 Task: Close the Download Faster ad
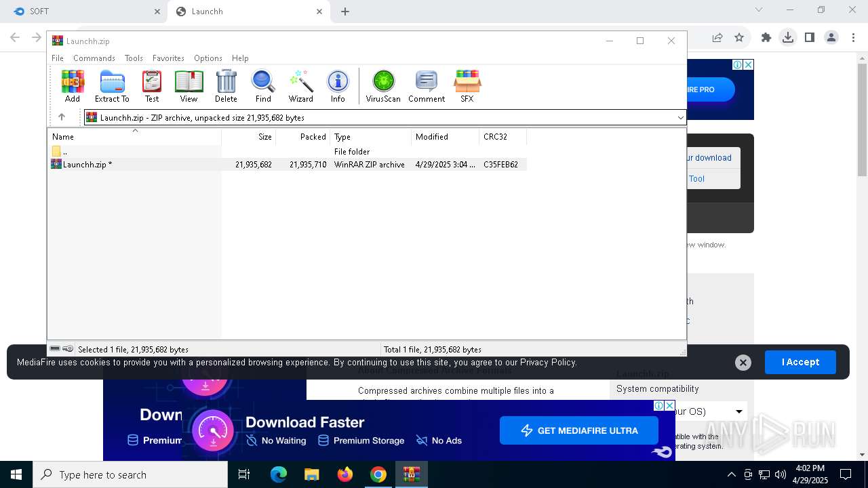pyautogui.click(x=669, y=406)
